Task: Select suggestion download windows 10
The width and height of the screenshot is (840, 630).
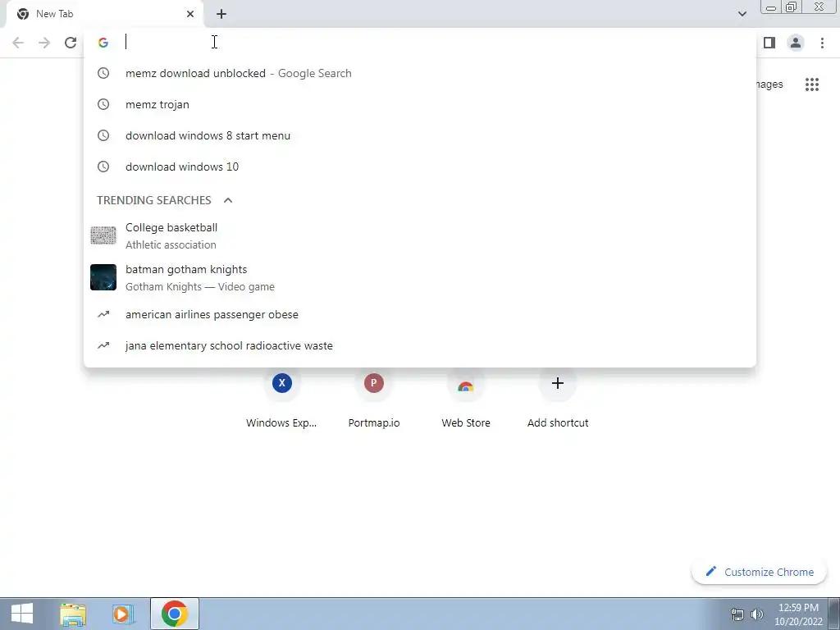Action: 420,167
